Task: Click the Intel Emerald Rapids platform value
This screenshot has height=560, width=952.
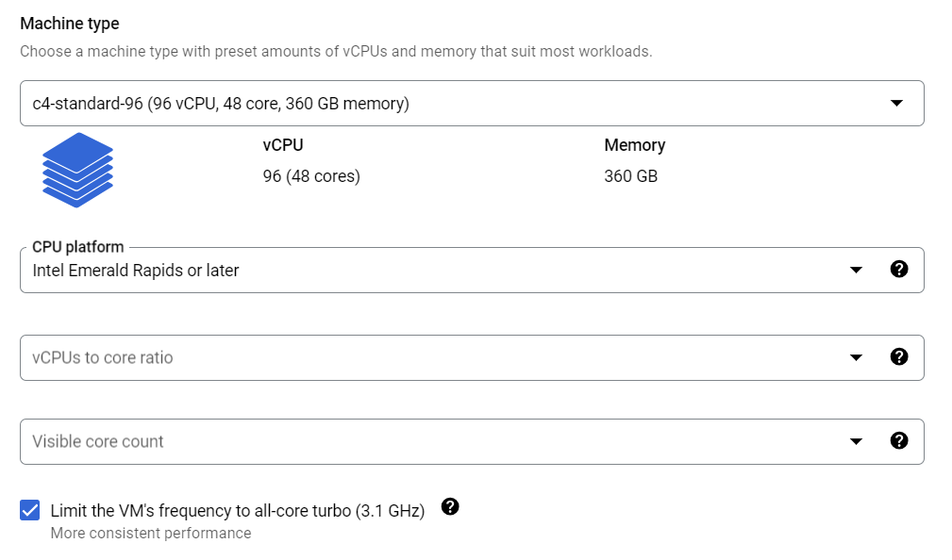Action: click(136, 271)
